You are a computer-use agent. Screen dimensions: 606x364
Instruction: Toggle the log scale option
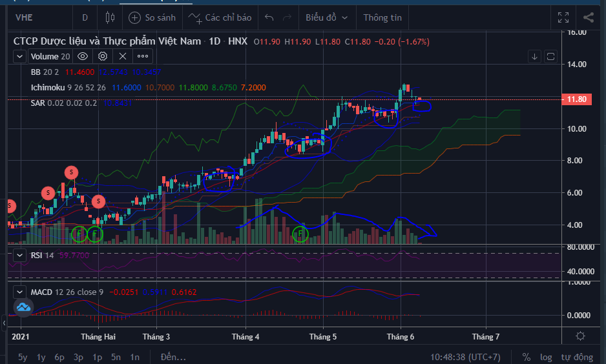546,357
